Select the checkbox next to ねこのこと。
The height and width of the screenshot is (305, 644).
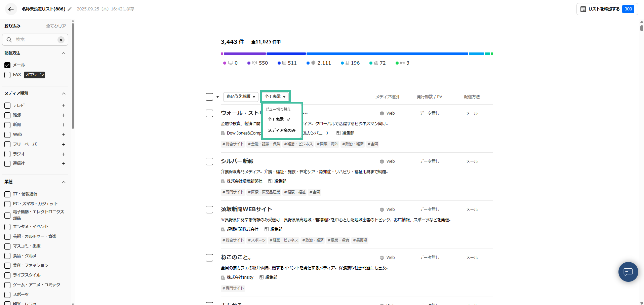[x=209, y=258]
